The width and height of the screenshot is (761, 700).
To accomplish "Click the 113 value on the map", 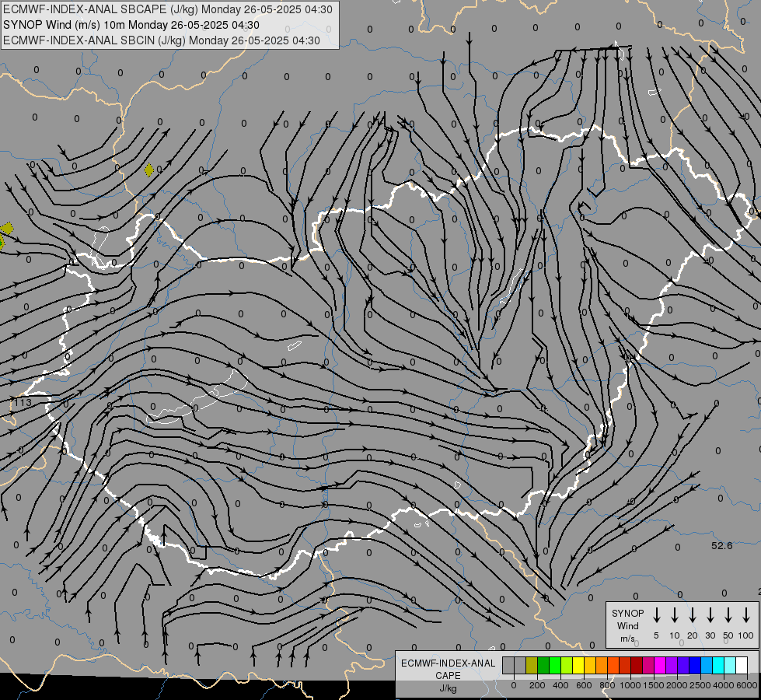I will 23,402.
